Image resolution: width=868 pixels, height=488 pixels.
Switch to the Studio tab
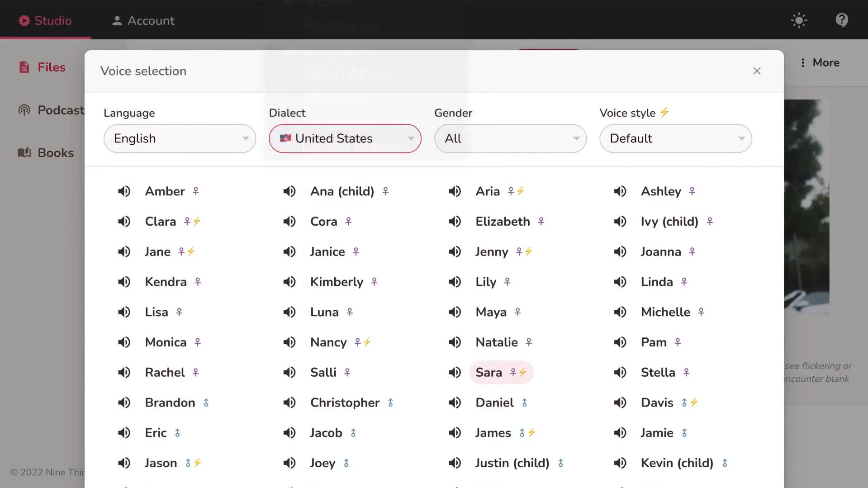tap(45, 20)
